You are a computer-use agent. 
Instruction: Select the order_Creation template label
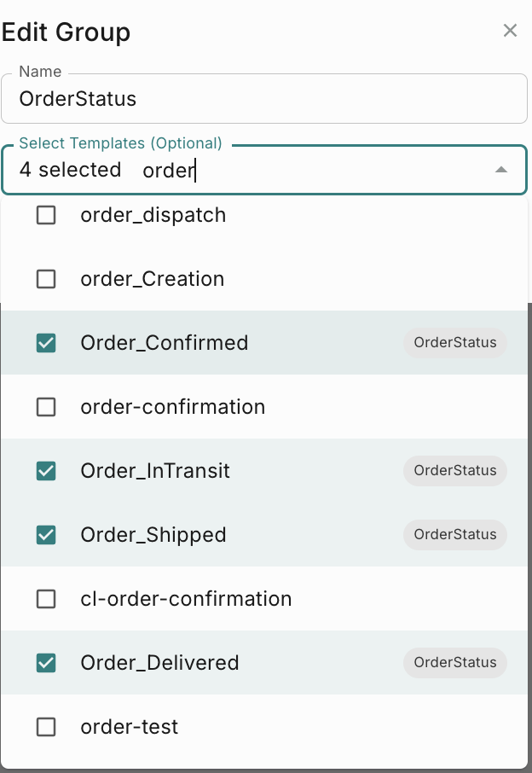(x=153, y=279)
